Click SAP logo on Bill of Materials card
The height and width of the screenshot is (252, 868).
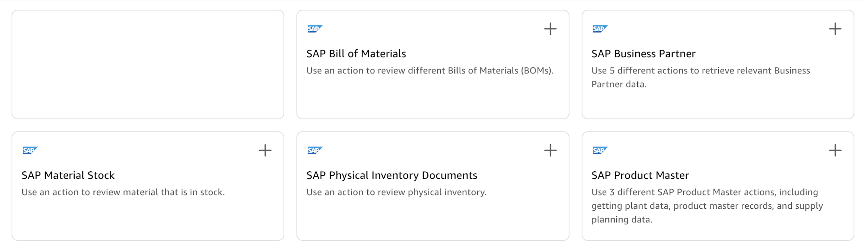click(x=315, y=29)
